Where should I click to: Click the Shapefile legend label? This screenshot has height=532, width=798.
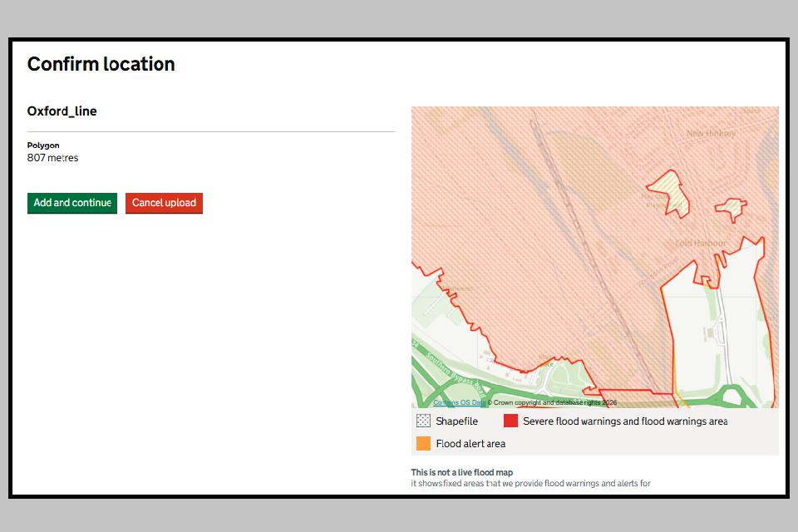point(456,421)
